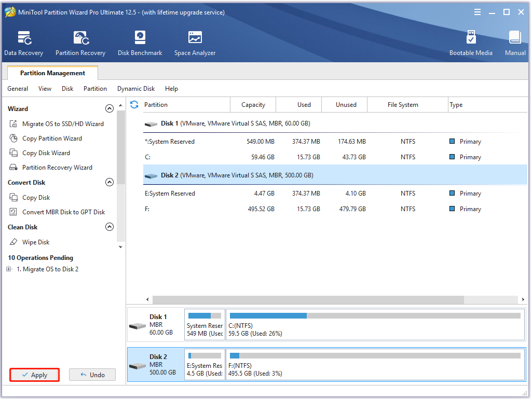Click the Disk 1 drive icon in disk map

(138, 326)
